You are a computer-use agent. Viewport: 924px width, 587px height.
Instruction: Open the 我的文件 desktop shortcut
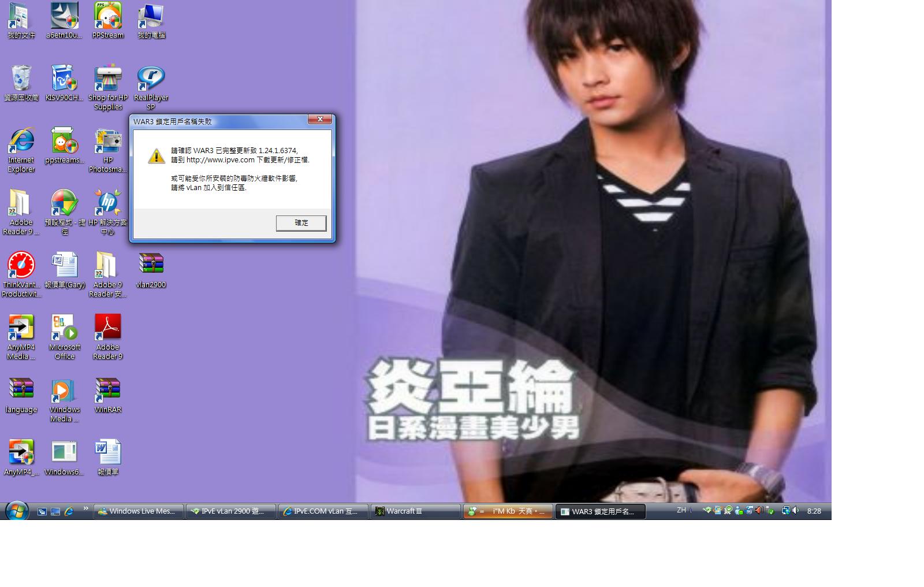tap(21, 21)
